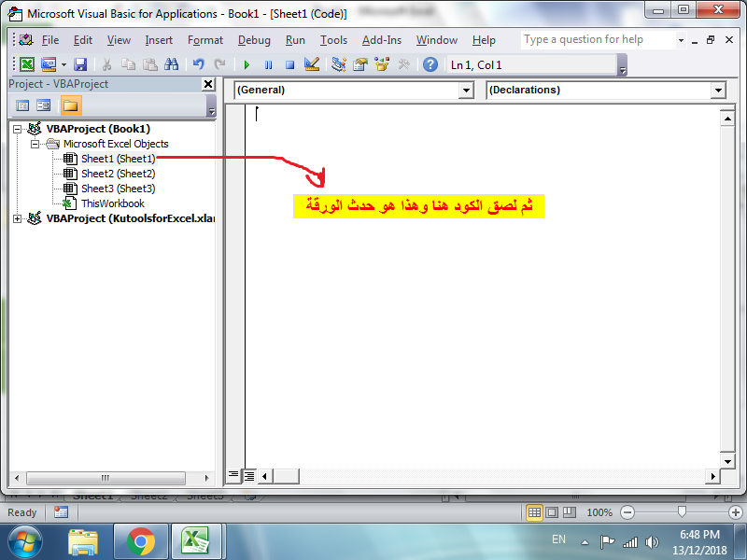Select Sheet1 (Sheet1) in project tree
This screenshot has height=560, width=747.
pos(119,159)
